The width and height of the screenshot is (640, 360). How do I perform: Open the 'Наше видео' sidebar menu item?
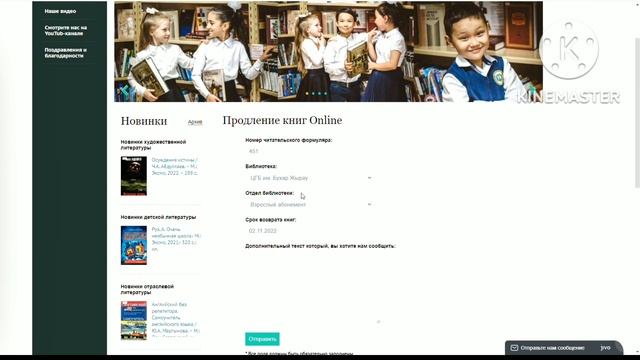[60, 11]
